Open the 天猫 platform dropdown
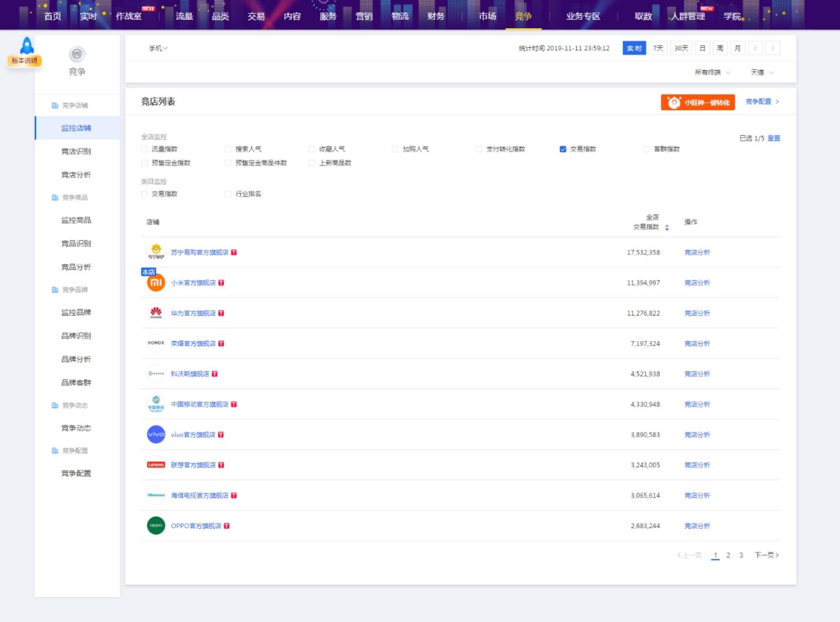The width and height of the screenshot is (840, 622). (762, 72)
